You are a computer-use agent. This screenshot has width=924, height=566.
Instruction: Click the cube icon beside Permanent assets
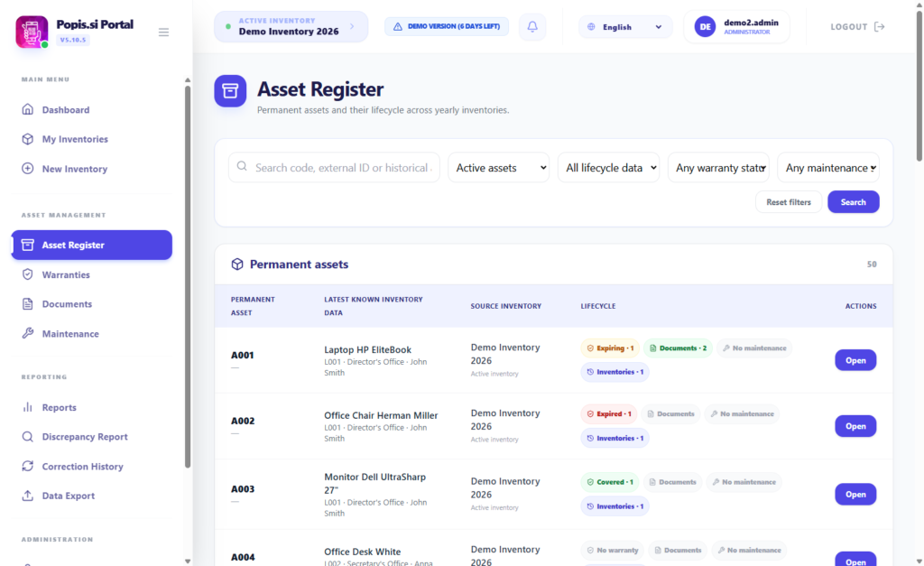point(237,264)
